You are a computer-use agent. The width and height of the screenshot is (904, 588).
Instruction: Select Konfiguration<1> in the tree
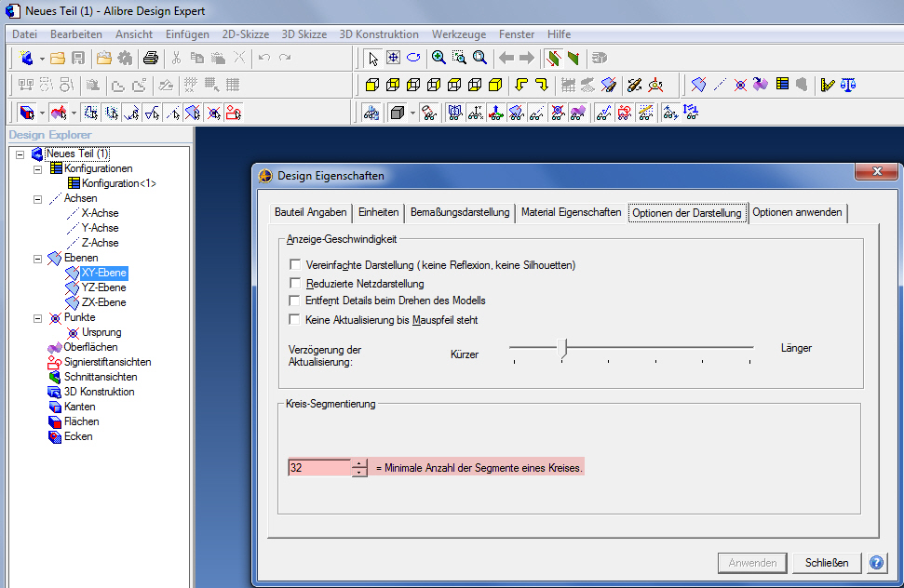pos(119,183)
